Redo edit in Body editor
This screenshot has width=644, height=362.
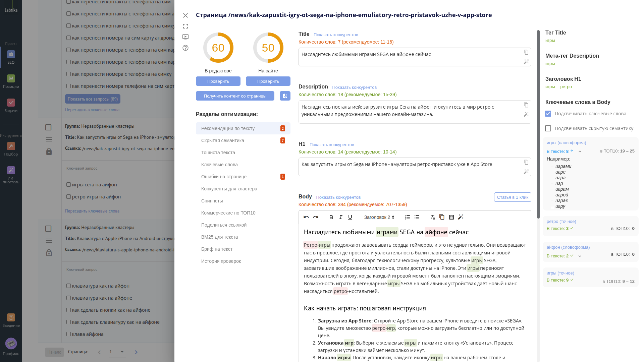coord(316,217)
